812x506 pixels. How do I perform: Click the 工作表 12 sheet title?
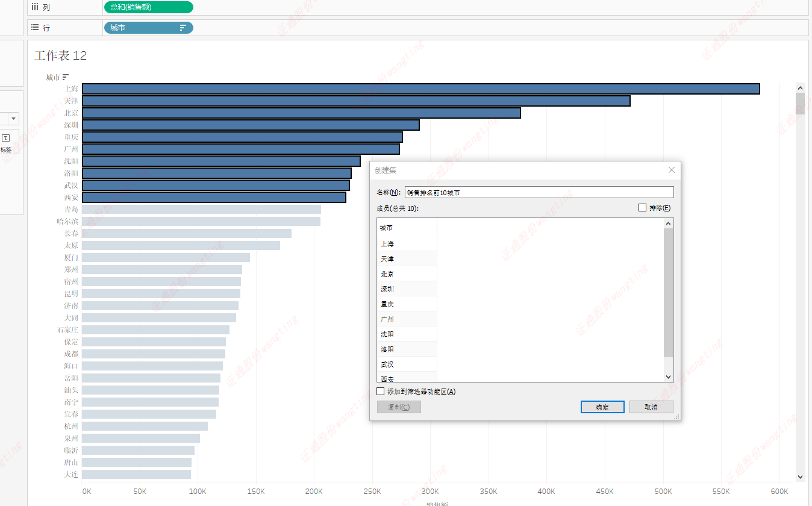[61, 56]
